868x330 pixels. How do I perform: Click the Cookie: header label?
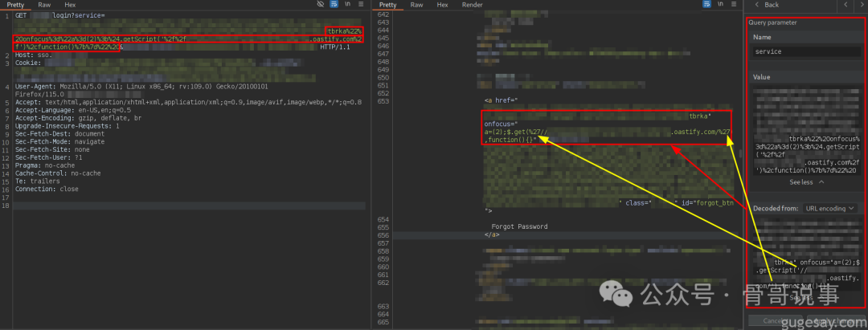tap(28, 63)
